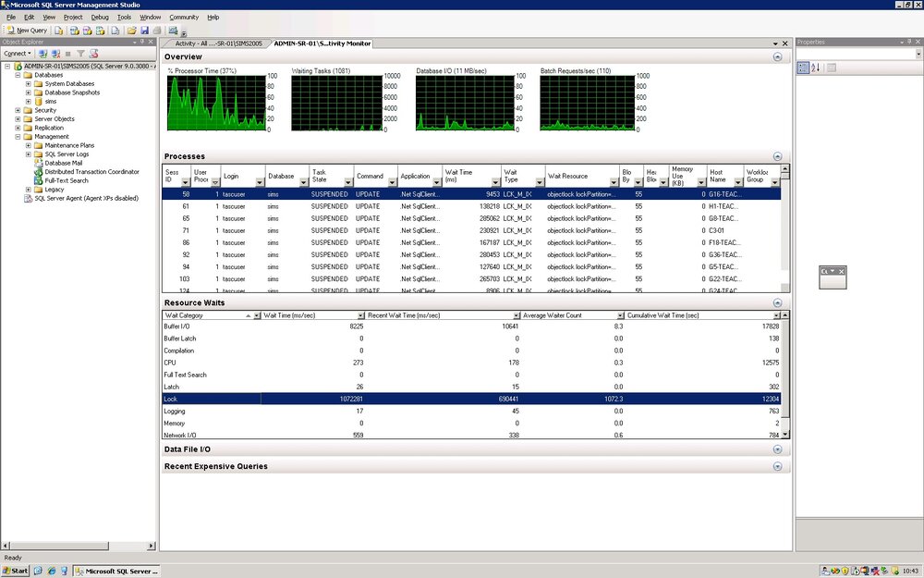Screen dimensions: 924x578
Task: Click SQL Server Agent node icon
Action: click(x=28, y=198)
